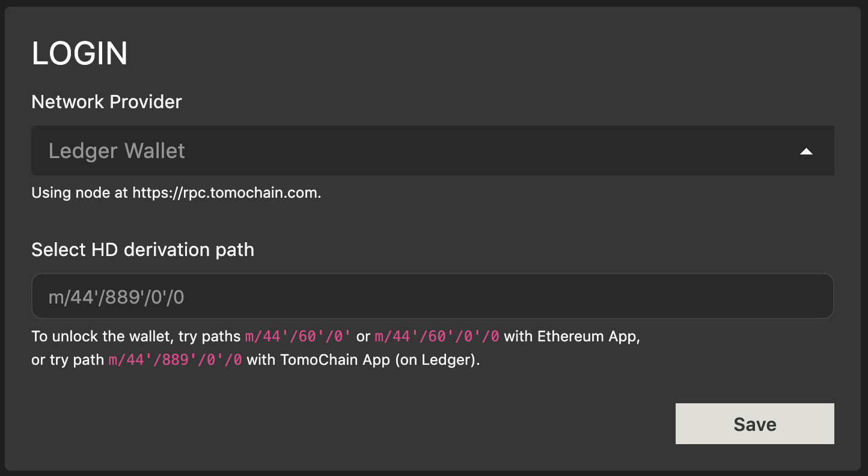Click the white triangle arrow in provider selector
This screenshot has height=476, width=868.
pos(806,151)
